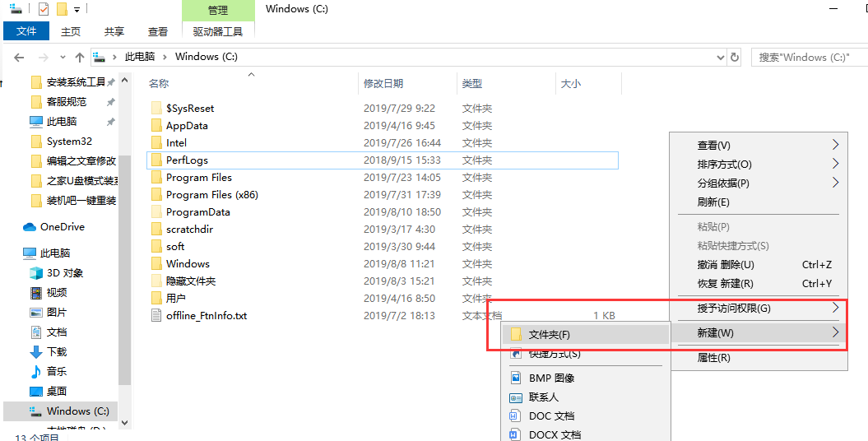Open the address bar history dropdown
Image resolution: width=868 pixels, height=441 pixels.
click(x=721, y=58)
